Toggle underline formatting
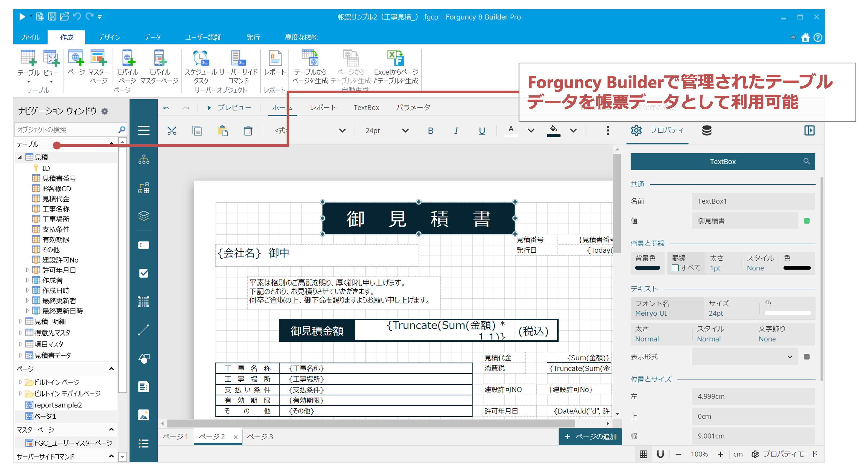The width and height of the screenshot is (868, 471). (x=482, y=131)
